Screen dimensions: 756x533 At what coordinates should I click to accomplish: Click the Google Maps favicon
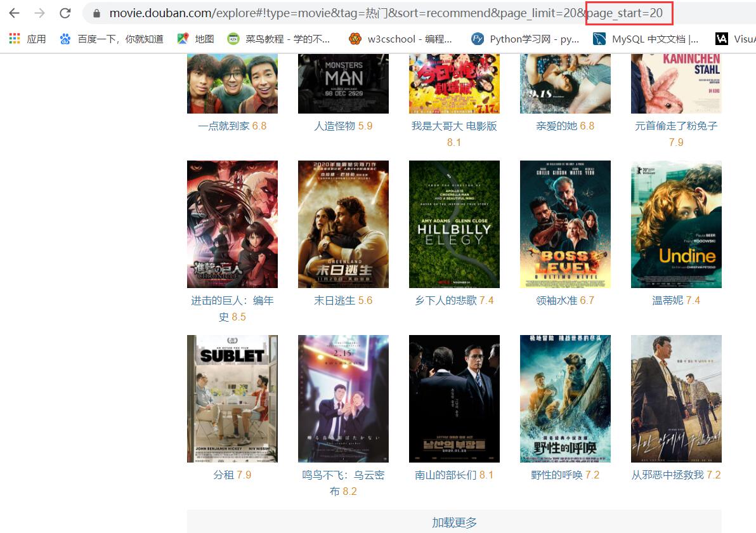click(183, 39)
